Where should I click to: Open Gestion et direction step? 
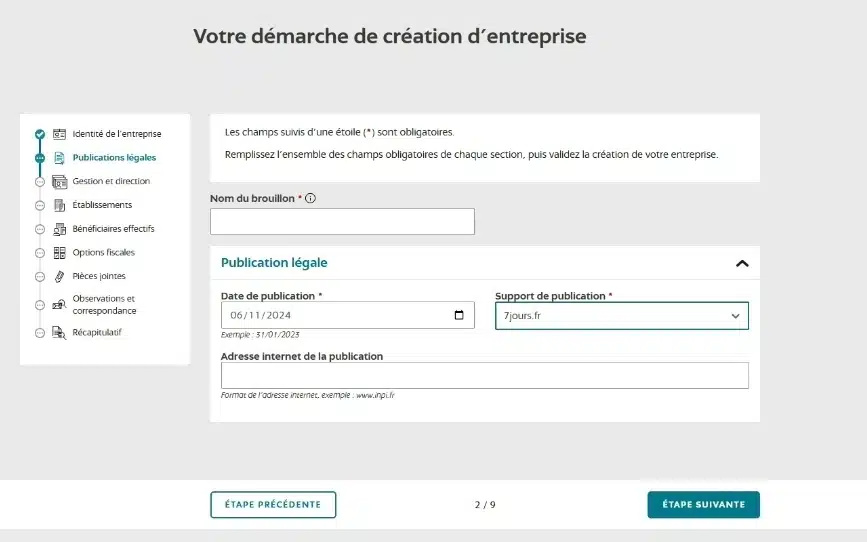click(111, 181)
